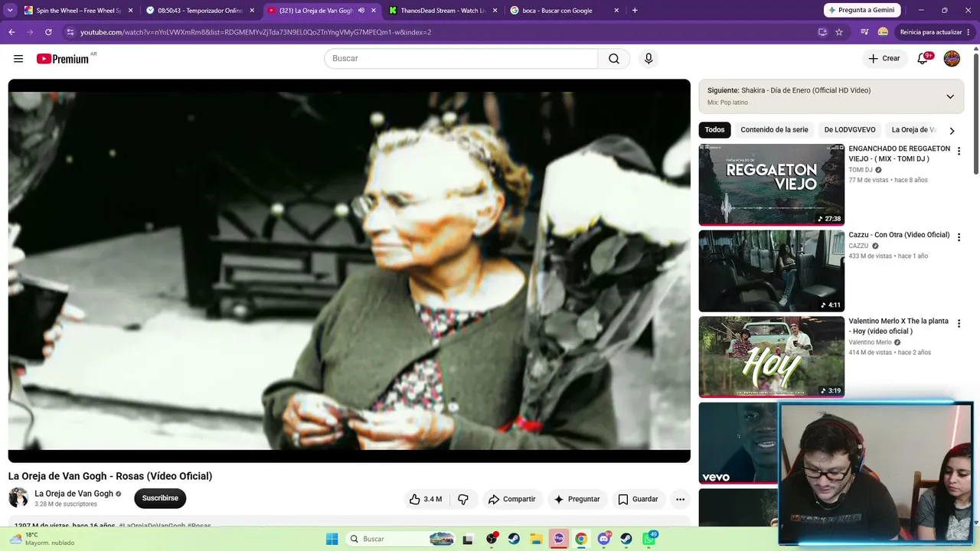Open a new browser tab

635,11
